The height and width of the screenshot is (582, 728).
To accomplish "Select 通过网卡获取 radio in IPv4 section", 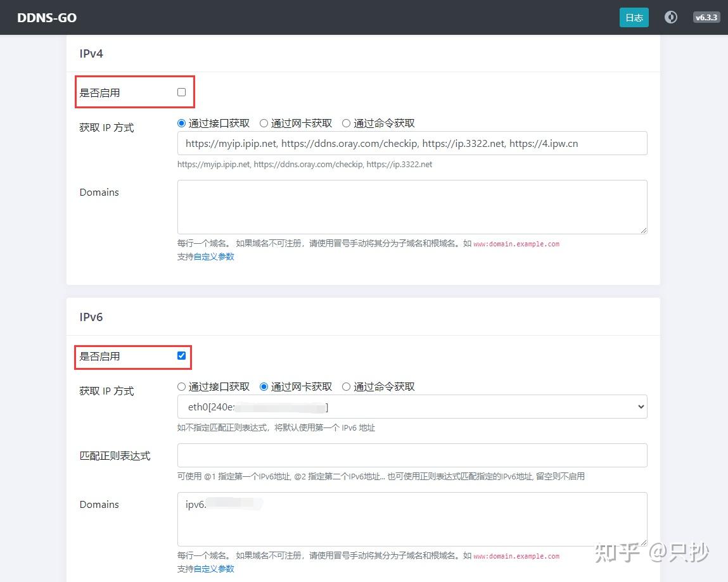I will point(263,123).
